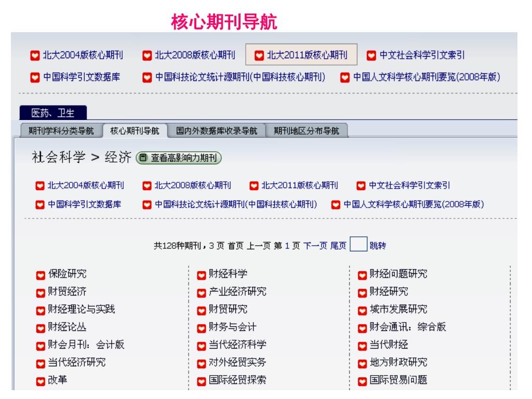Click red icon beside 当代经济科学
This screenshot has width=532, height=399.
coord(202,345)
